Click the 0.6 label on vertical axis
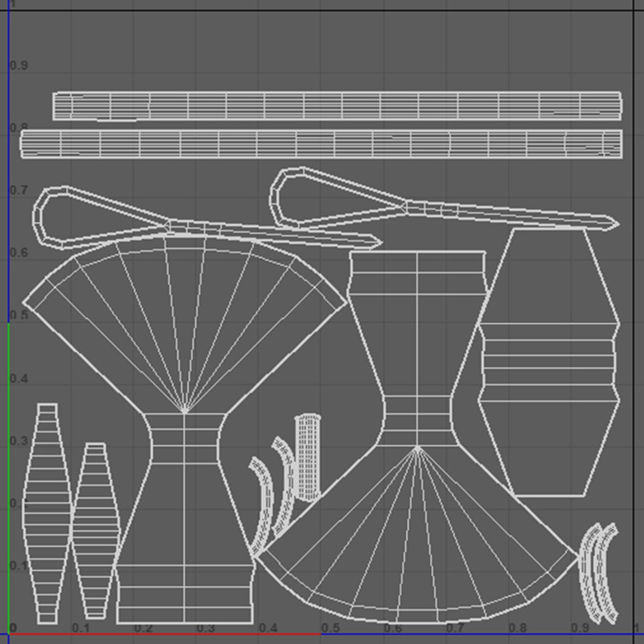This screenshot has width=644, height=644. (x=18, y=253)
